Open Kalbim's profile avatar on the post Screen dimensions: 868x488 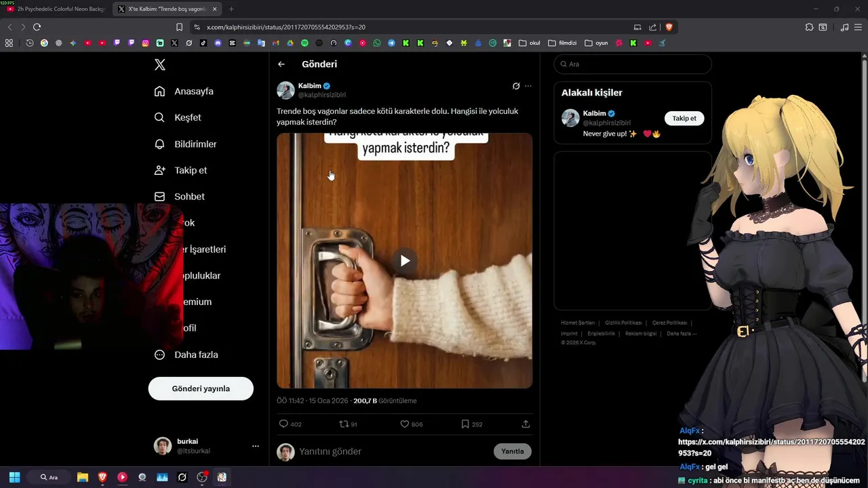pyautogui.click(x=285, y=90)
